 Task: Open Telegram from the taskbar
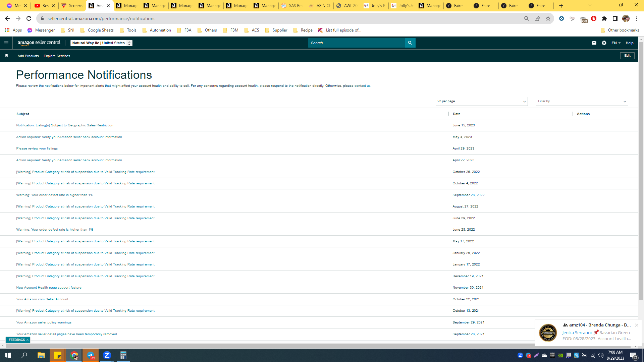[x=91, y=355]
